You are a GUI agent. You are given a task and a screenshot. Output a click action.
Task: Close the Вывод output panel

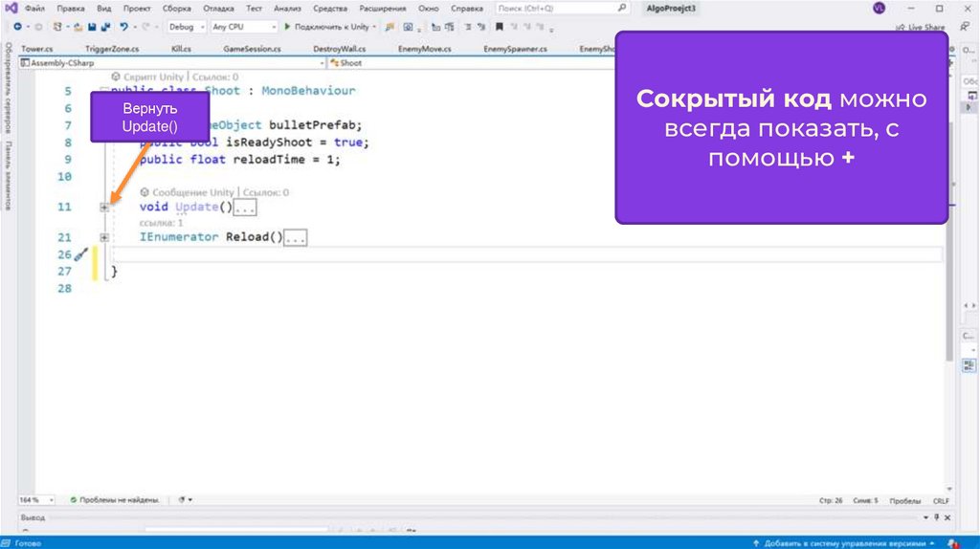point(947,517)
